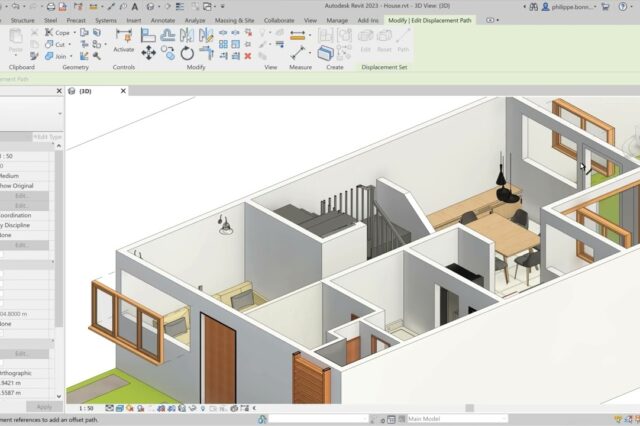Open the Manage ribbon tab
Viewport: 640px width, 426px height.
337,20
